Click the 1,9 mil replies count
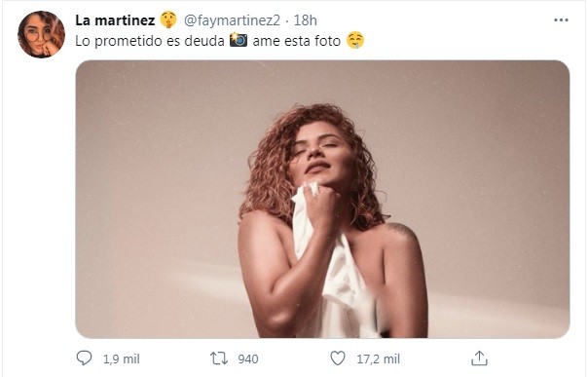Viewport: 588px width, 377px height. [x=121, y=359]
